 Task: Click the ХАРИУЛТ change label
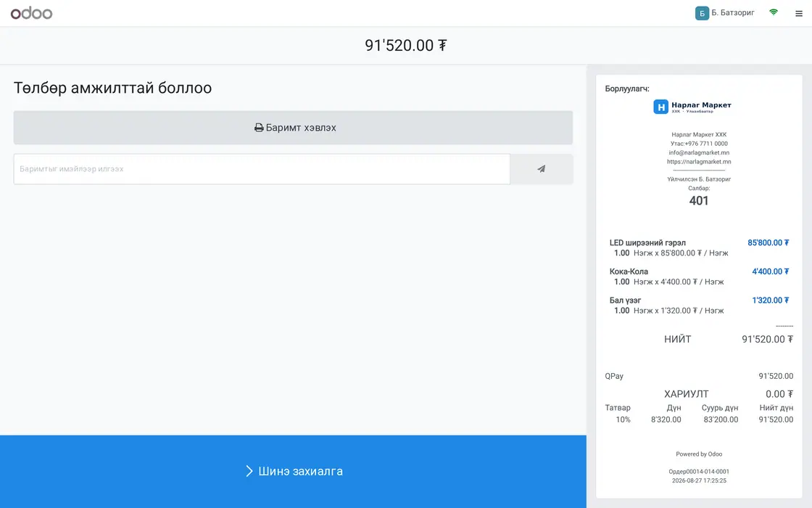tap(686, 394)
